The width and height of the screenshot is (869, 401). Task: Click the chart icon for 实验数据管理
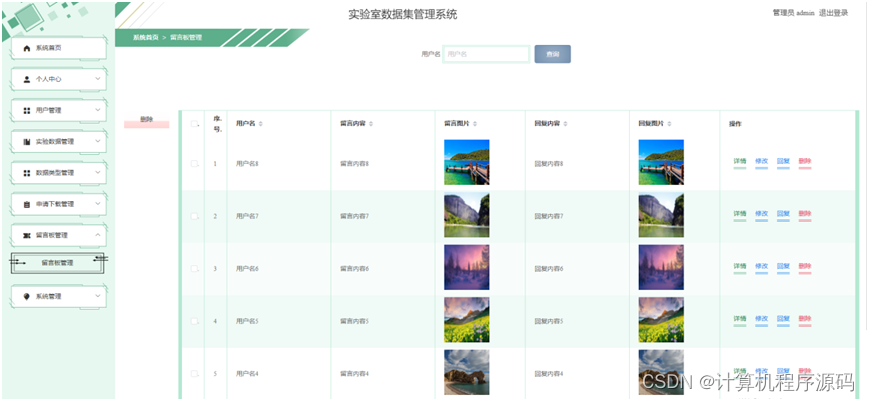[x=27, y=142]
